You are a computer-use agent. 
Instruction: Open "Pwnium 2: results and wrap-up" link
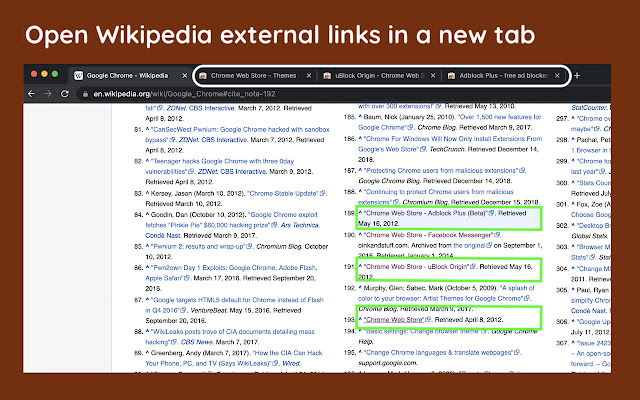pos(198,246)
